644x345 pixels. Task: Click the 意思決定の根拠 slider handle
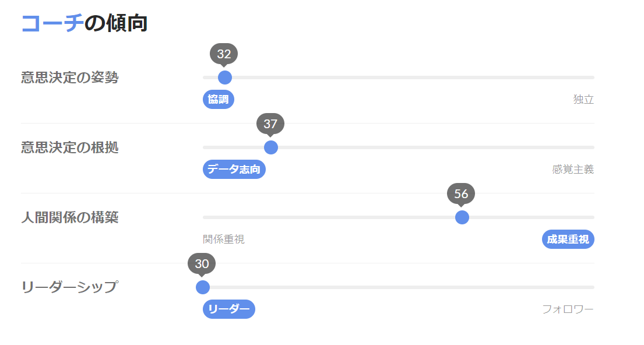coord(270,147)
